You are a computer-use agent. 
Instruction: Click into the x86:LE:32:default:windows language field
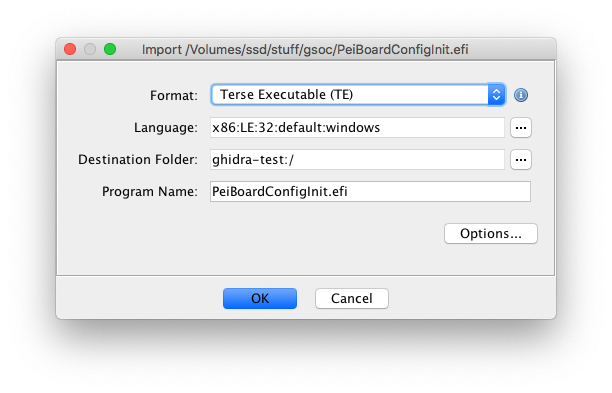click(x=357, y=128)
